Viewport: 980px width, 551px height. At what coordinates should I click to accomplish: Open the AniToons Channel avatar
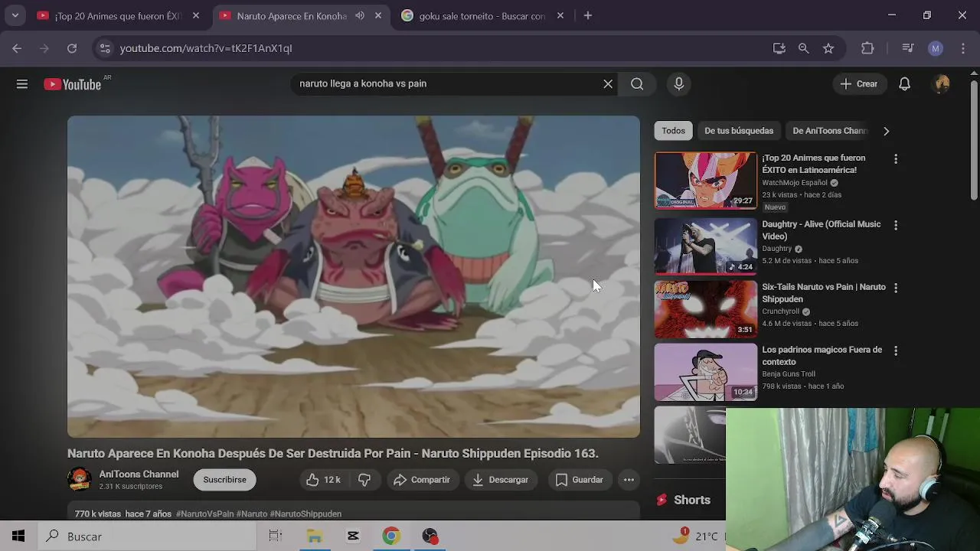point(80,480)
